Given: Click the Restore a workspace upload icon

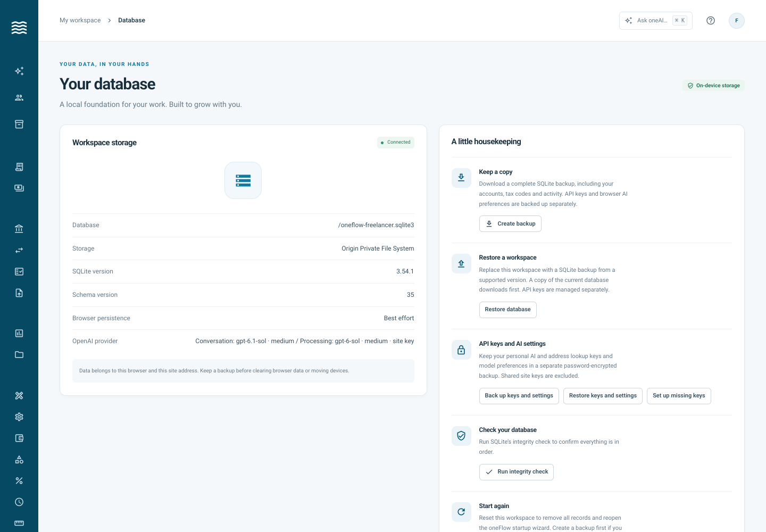Looking at the screenshot, I should click(461, 263).
